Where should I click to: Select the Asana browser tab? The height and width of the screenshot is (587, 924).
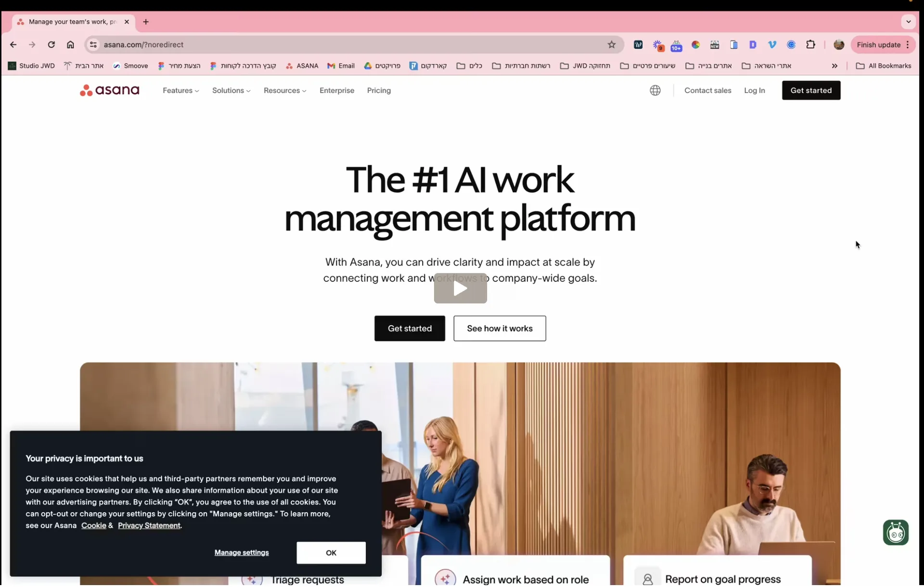click(73, 22)
